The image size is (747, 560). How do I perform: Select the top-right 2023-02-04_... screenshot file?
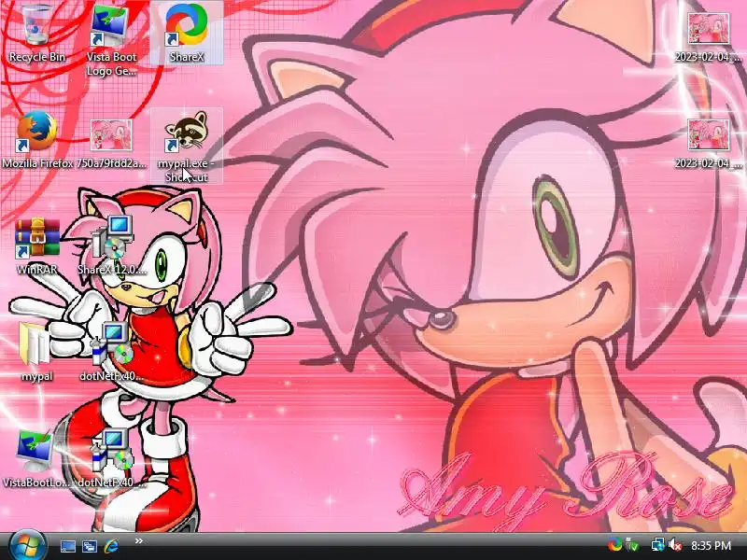[709, 38]
